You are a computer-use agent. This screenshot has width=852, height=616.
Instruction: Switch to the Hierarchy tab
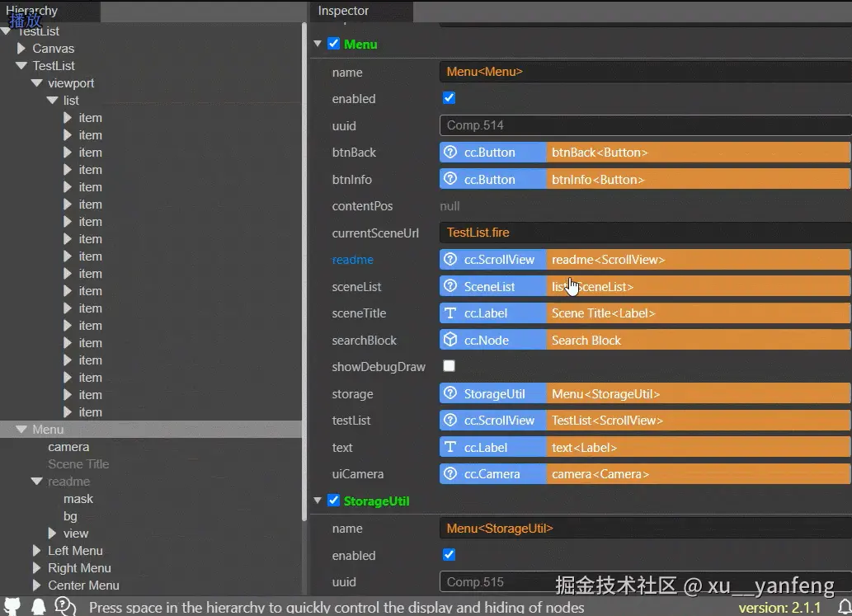coord(50,11)
